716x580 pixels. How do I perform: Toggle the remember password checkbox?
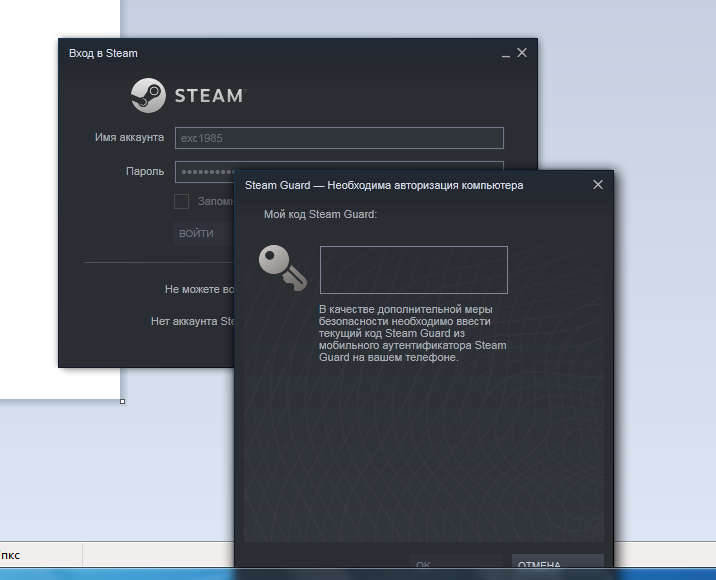(x=181, y=201)
